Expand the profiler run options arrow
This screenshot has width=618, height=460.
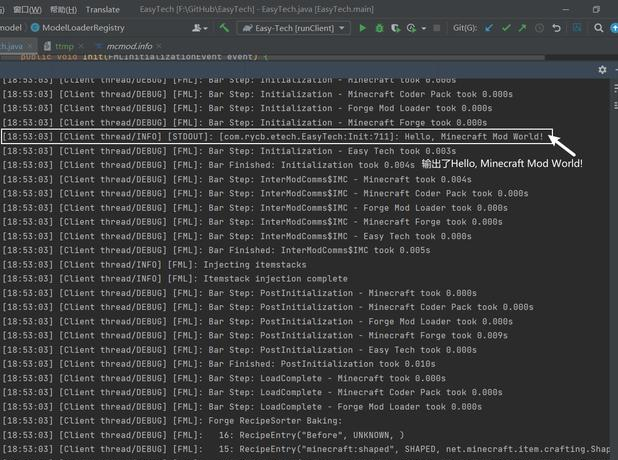tap(424, 28)
